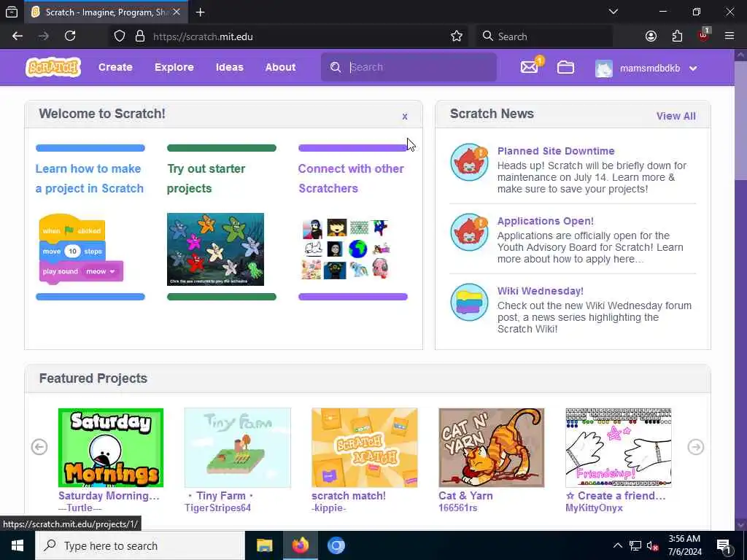The image size is (747, 560).
Task: Bookmark this page with star icon
Action: [457, 36]
